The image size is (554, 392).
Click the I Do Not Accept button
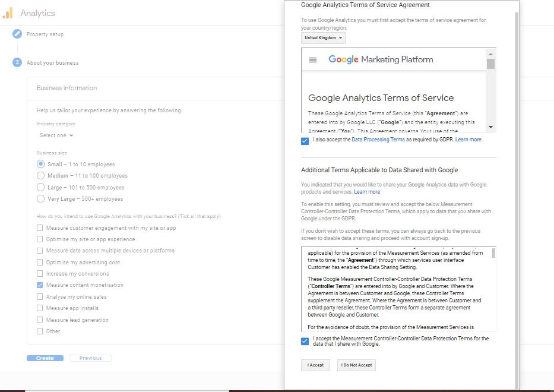pos(356,365)
